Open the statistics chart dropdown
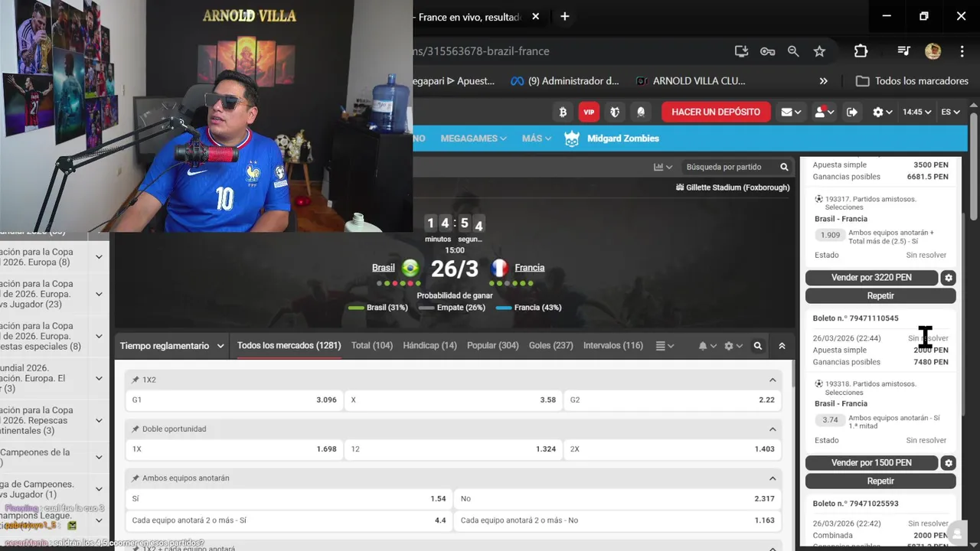The height and width of the screenshot is (551, 980). tap(663, 167)
